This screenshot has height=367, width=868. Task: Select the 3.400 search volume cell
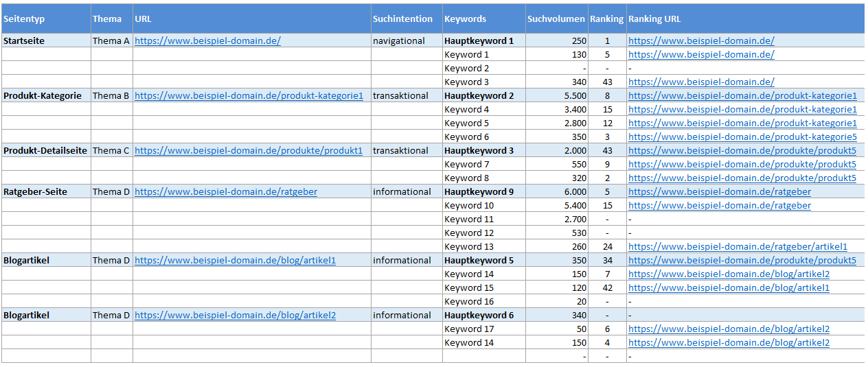click(x=557, y=109)
